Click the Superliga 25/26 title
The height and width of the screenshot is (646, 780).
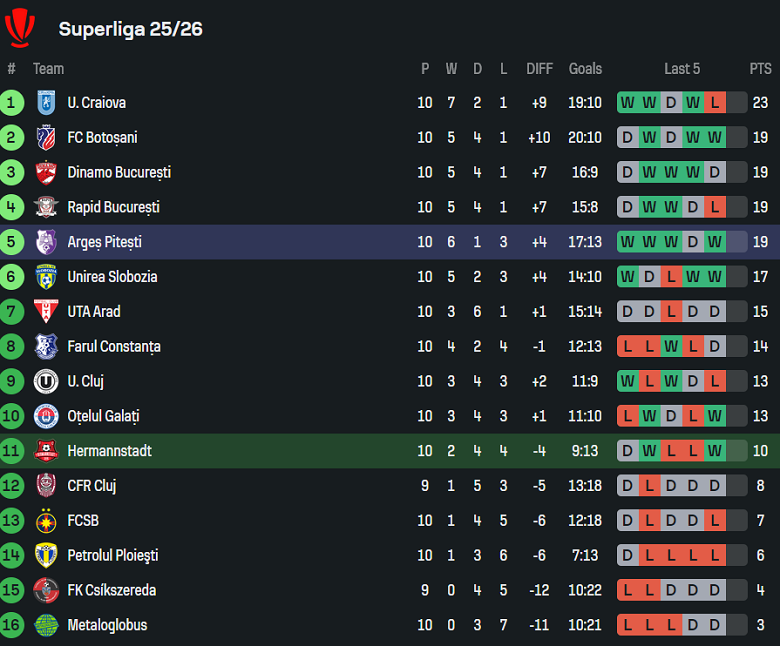(130, 29)
